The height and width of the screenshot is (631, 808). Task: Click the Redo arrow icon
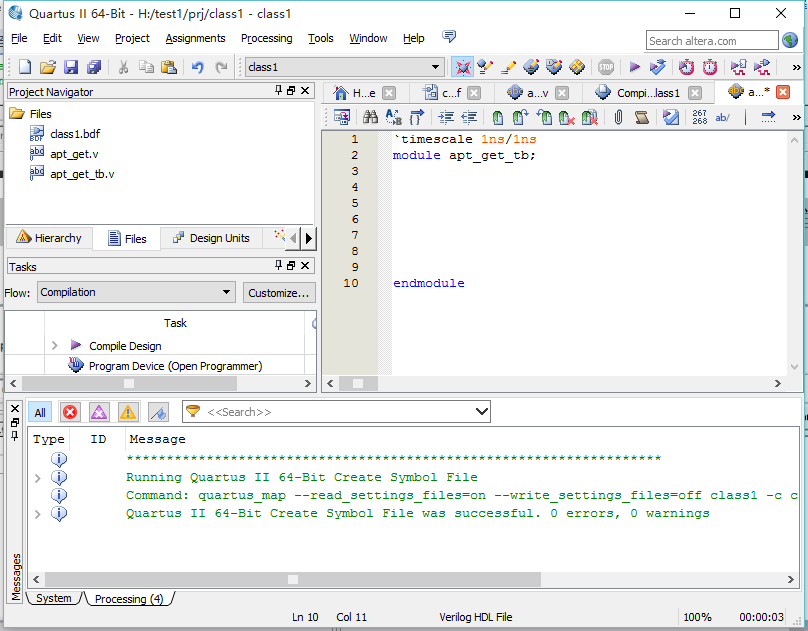(221, 67)
